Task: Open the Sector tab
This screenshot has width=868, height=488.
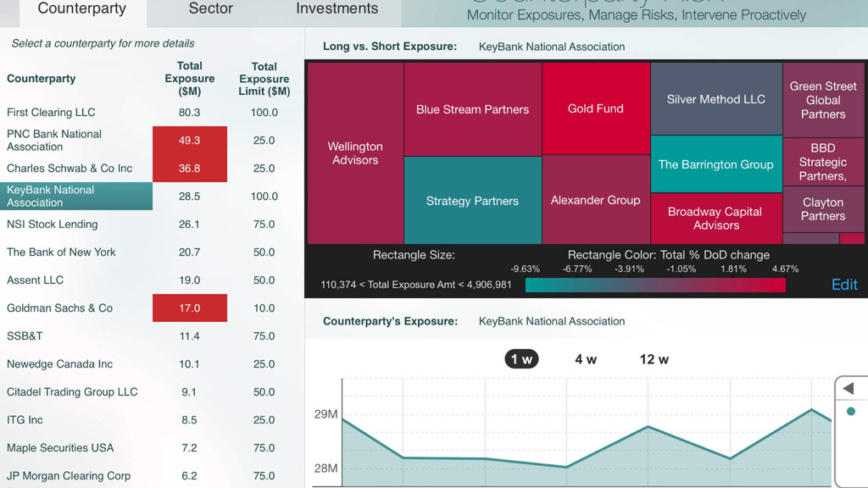Action: [x=210, y=9]
